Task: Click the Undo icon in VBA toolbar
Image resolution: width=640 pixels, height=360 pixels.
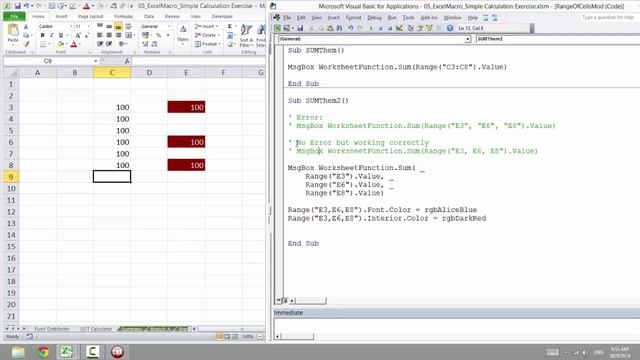Action: (x=351, y=28)
